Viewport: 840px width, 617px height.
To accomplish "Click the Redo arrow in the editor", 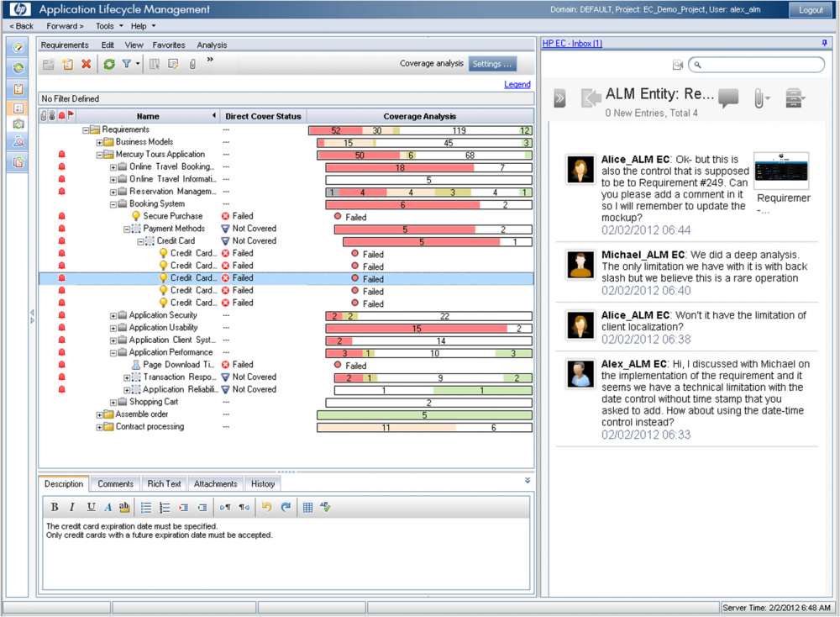I will click(286, 507).
